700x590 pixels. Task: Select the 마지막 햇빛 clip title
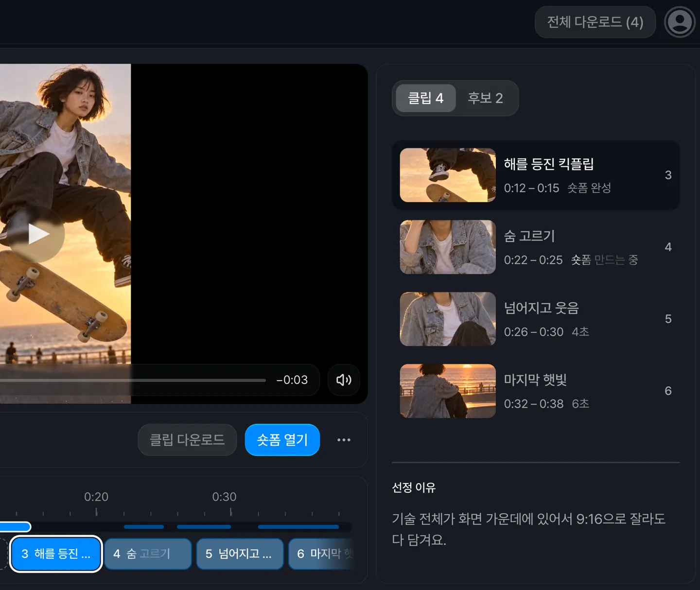(x=536, y=380)
